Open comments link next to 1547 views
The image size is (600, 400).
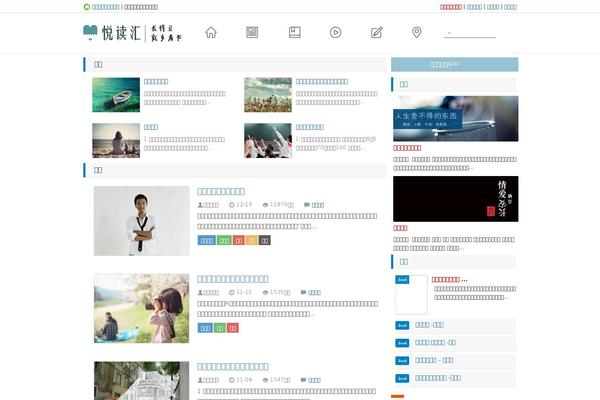(314, 380)
